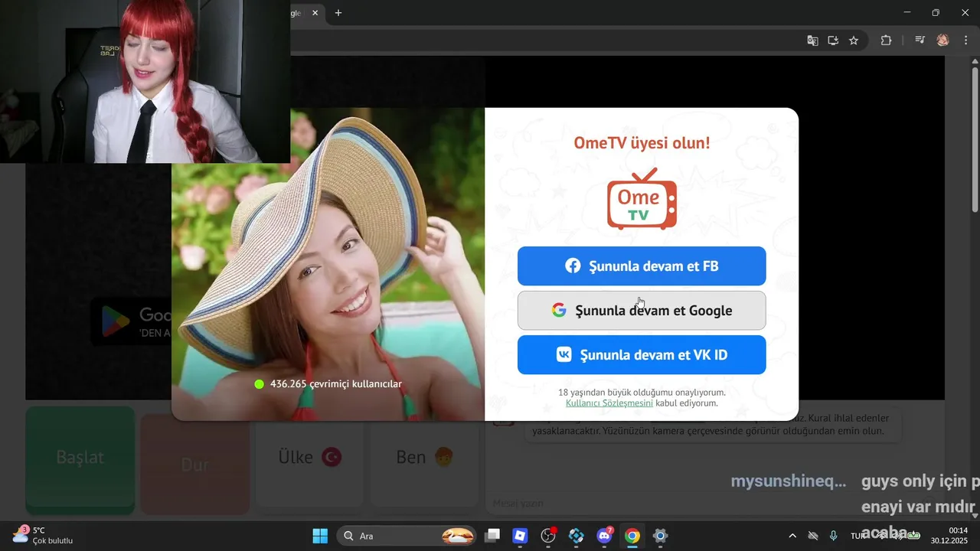Open the Ülke country selector
The image size is (980, 551).
(309, 459)
